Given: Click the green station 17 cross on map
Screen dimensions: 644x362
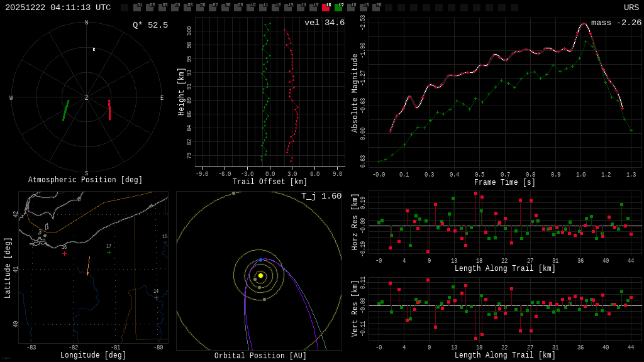Looking at the screenshot, I should 109,253.
